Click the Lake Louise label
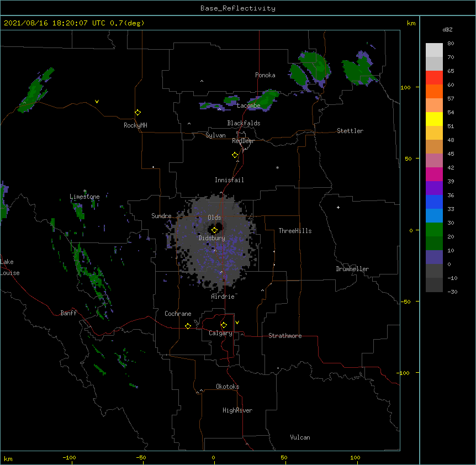The image size is (476, 465). coord(10,267)
